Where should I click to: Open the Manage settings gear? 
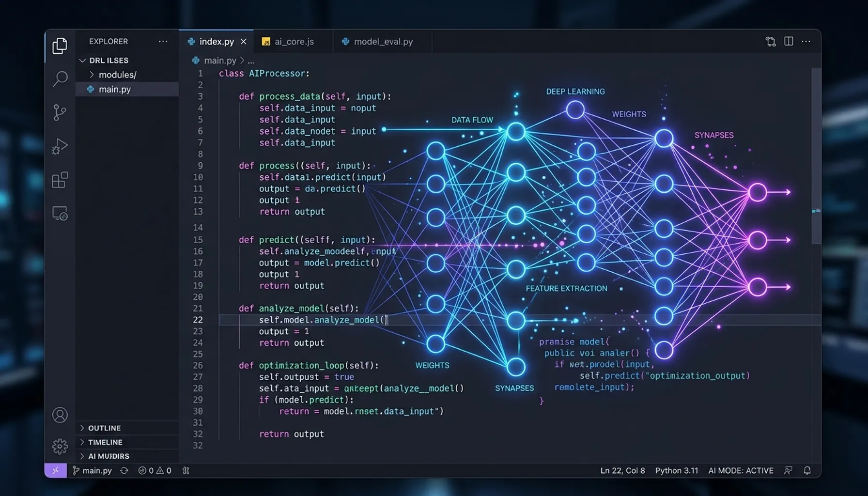pyautogui.click(x=60, y=446)
